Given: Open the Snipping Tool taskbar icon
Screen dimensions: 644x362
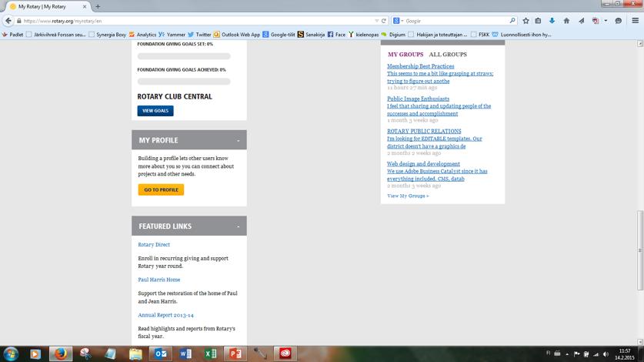Looking at the screenshot, I should tap(85, 354).
